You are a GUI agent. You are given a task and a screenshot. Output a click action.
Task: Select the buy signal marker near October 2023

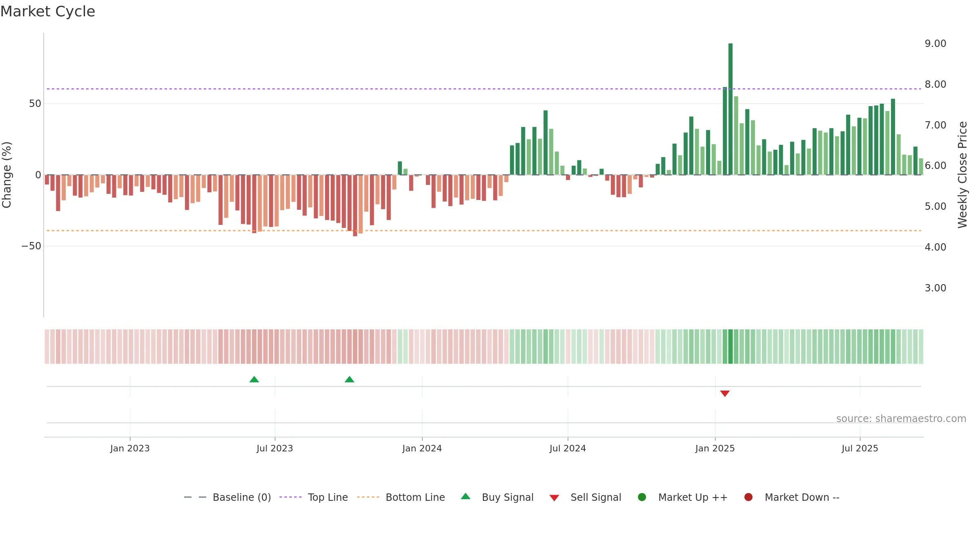point(350,380)
